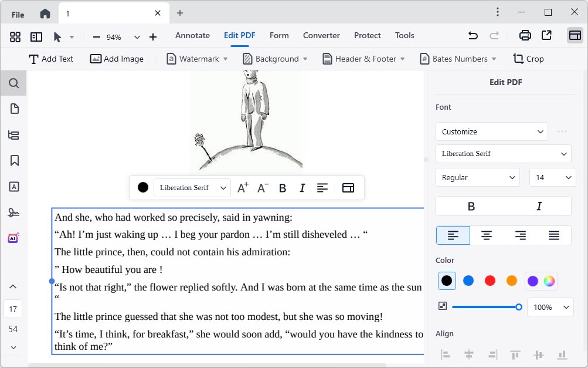Viewport: 588px width, 368px height.
Task: Toggle italic formatting in floating toolbar
Action: 302,188
